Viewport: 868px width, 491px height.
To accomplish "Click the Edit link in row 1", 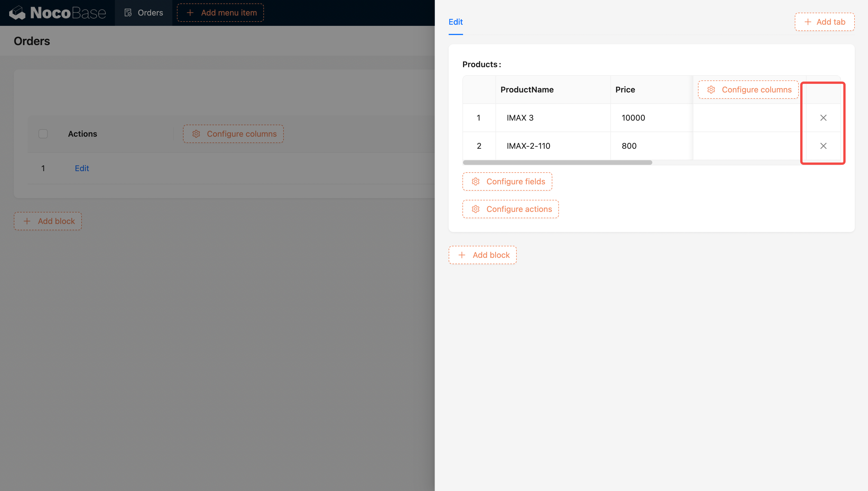I will pyautogui.click(x=82, y=168).
